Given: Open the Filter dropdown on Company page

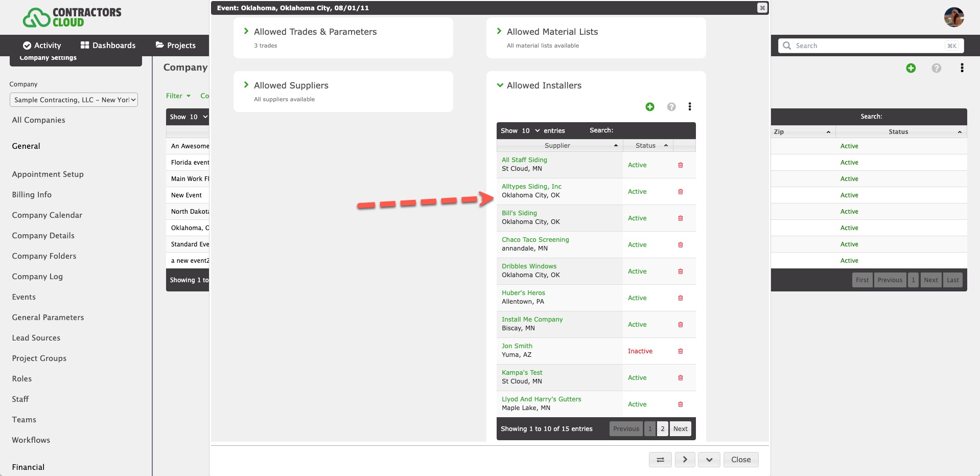Looking at the screenshot, I should coord(178,96).
